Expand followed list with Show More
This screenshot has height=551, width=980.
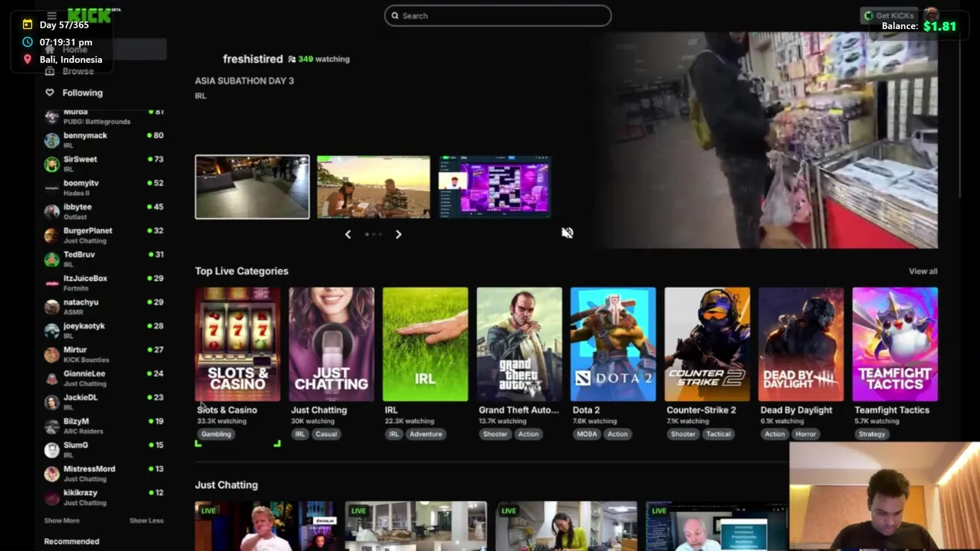tap(61, 520)
